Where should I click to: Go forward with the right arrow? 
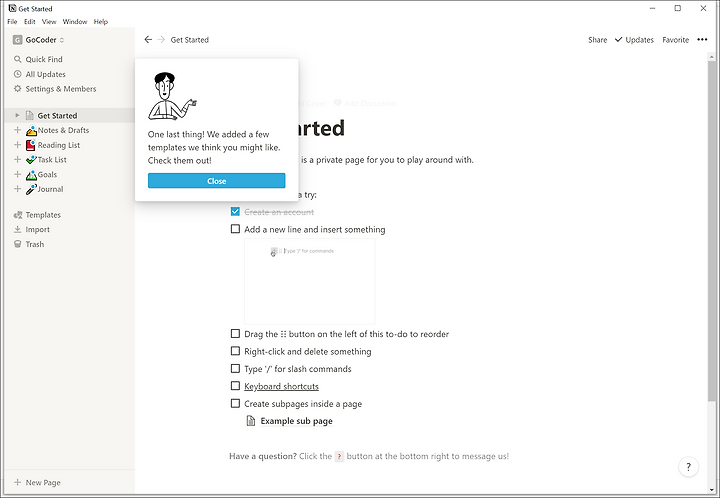[x=161, y=39]
